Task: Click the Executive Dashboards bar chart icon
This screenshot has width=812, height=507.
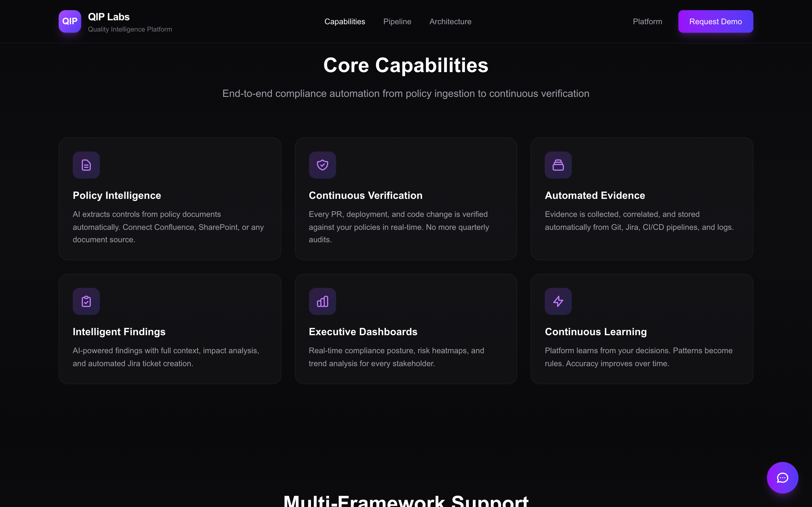Action: click(323, 301)
